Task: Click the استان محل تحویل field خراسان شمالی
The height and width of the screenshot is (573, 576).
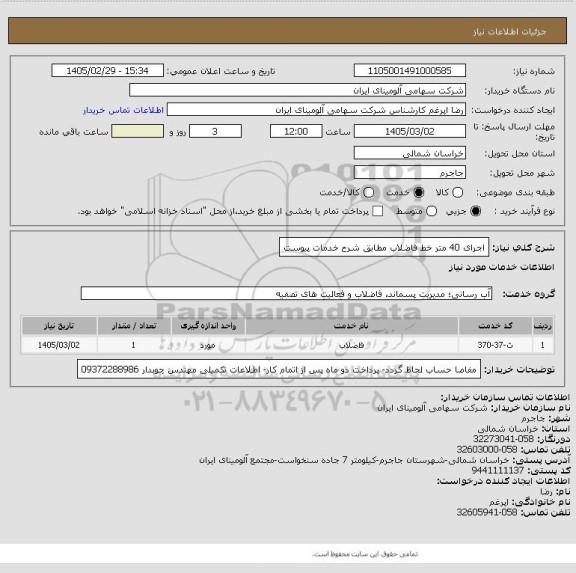Action: pyautogui.click(x=410, y=153)
